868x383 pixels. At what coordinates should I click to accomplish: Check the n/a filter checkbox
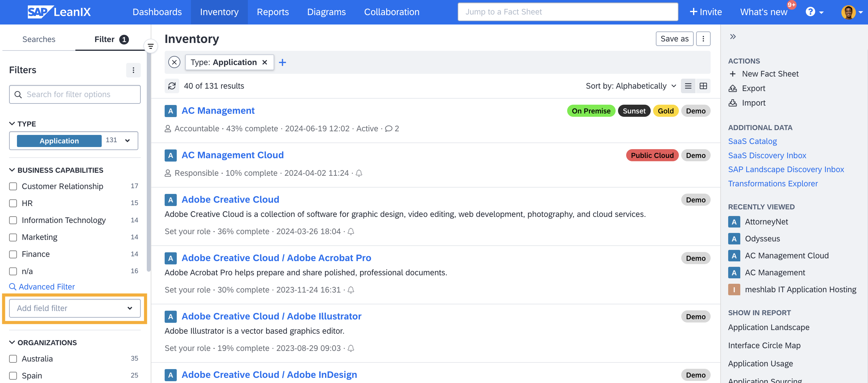pyautogui.click(x=13, y=271)
